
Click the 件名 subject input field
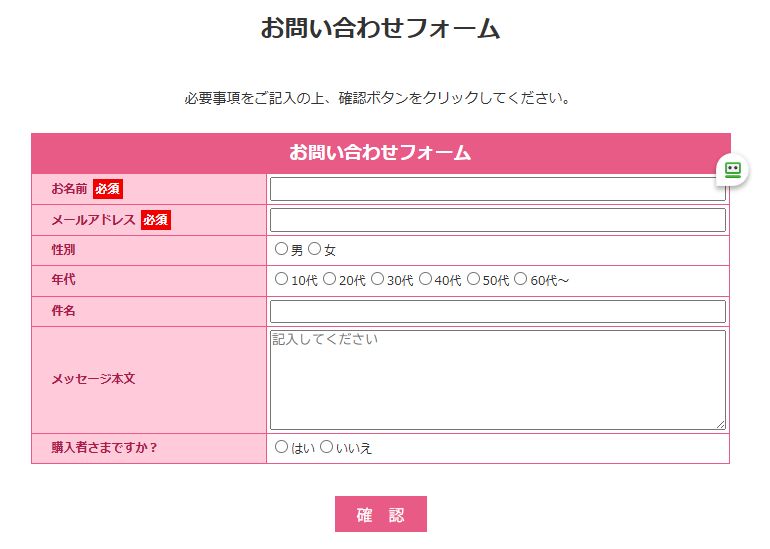click(x=497, y=311)
